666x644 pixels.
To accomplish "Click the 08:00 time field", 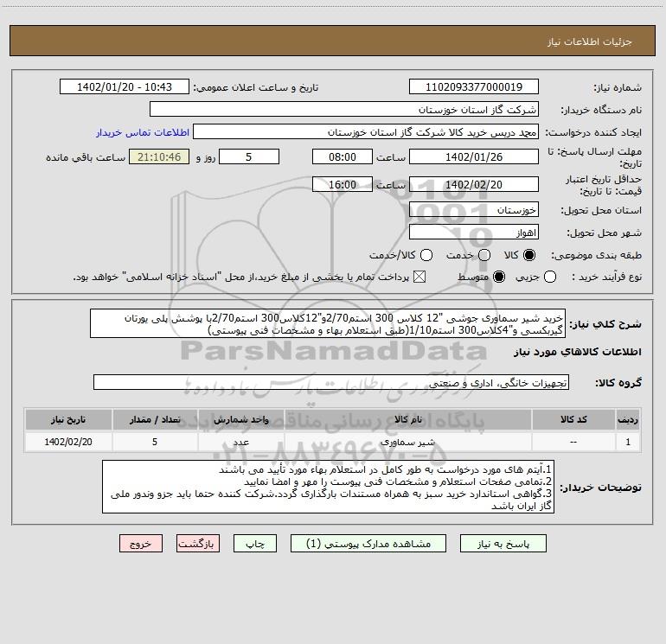I will pos(343,156).
